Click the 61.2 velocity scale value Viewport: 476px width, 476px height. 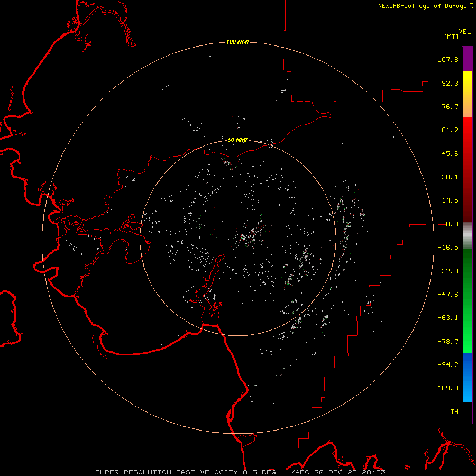click(450, 130)
